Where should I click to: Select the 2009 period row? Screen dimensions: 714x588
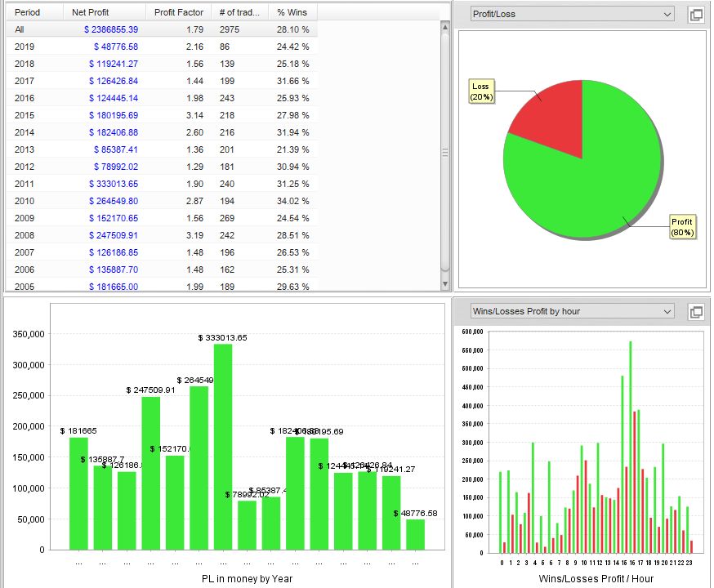pos(162,218)
